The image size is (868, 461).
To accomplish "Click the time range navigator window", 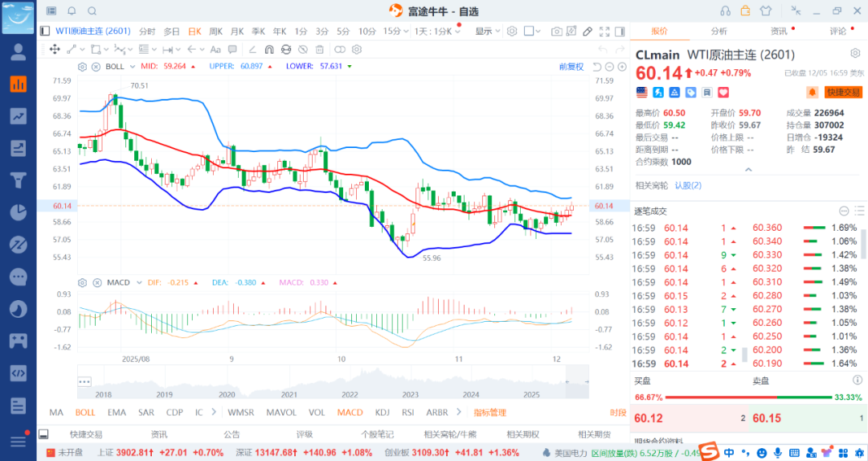I will (x=578, y=382).
